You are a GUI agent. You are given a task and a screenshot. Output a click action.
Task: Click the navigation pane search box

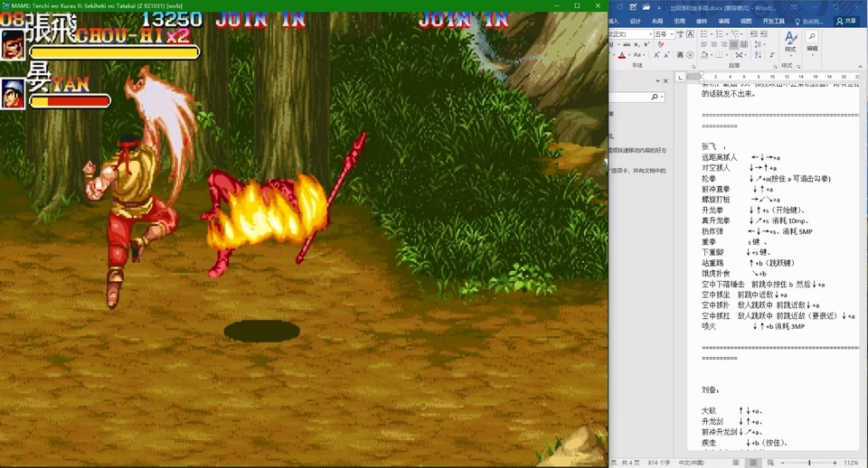pyautogui.click(x=635, y=97)
